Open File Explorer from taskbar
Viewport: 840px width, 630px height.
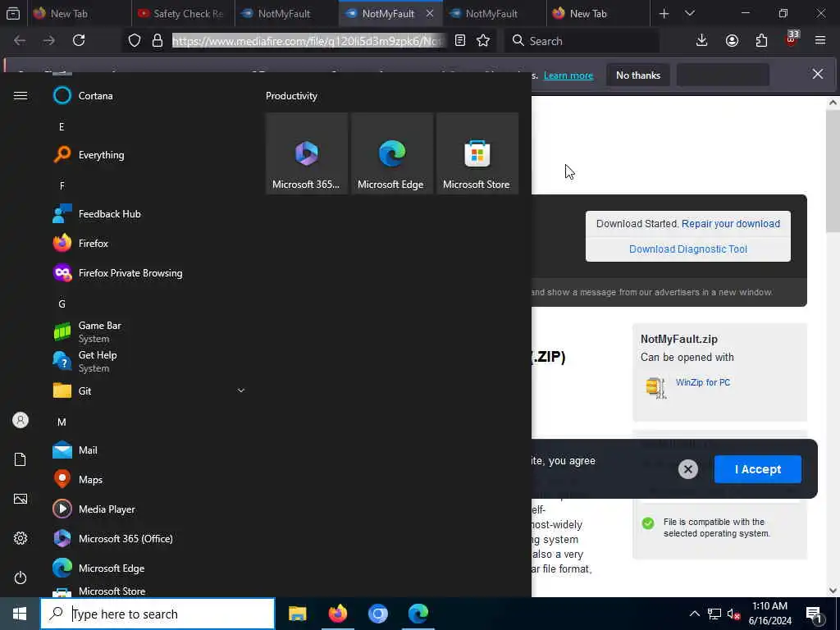point(297,614)
